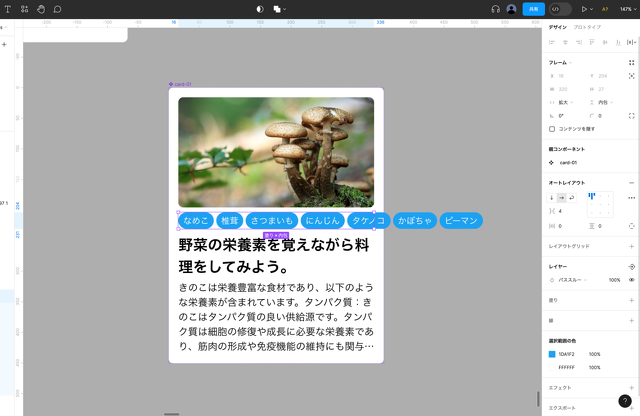Select the Comment tool

(x=57, y=9)
